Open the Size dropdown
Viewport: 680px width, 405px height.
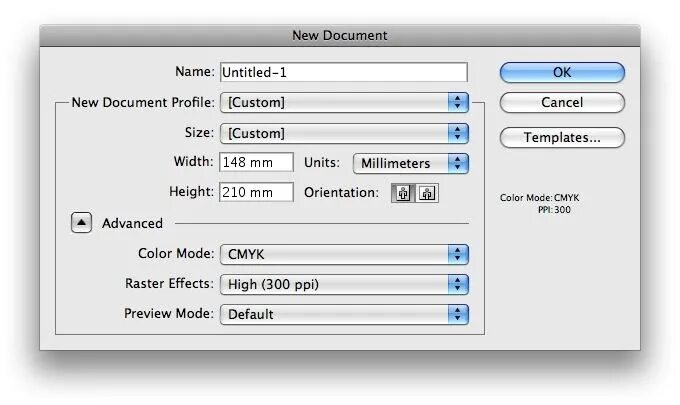point(344,133)
